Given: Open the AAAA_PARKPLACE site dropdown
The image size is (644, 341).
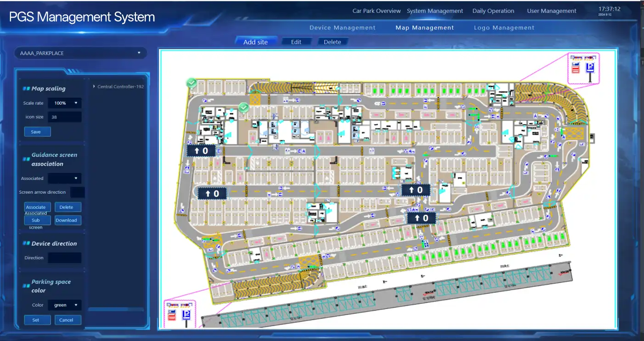Looking at the screenshot, I should (x=80, y=53).
